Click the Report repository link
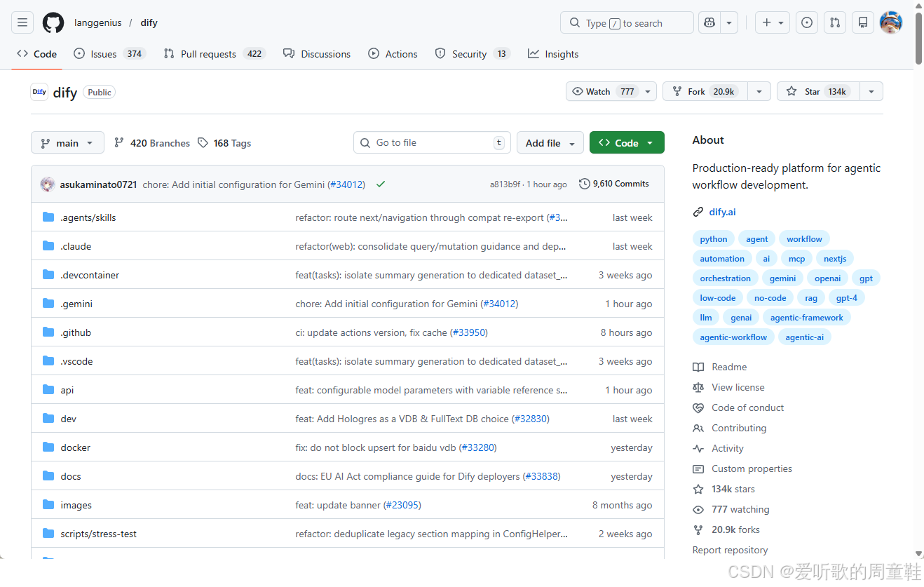The image size is (924, 587). tap(730, 550)
